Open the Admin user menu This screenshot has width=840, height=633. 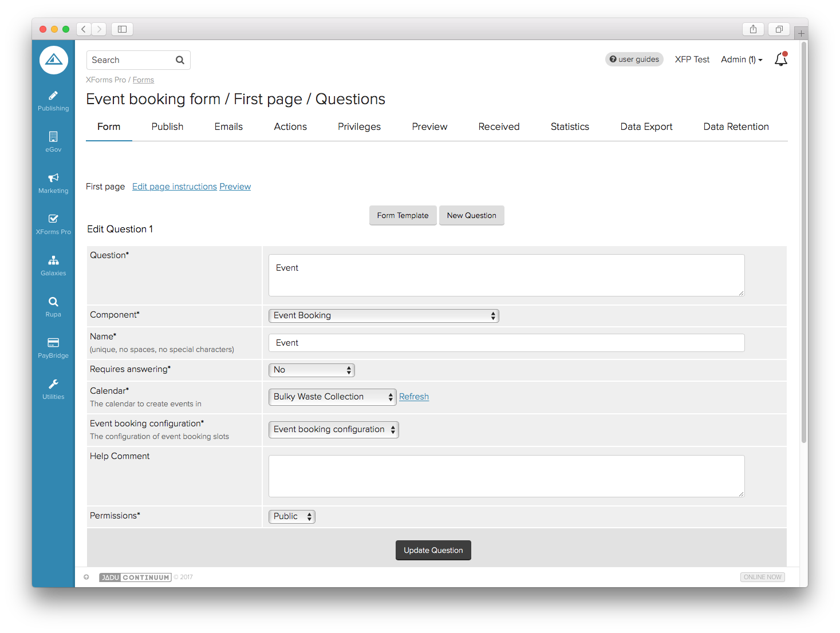click(741, 60)
